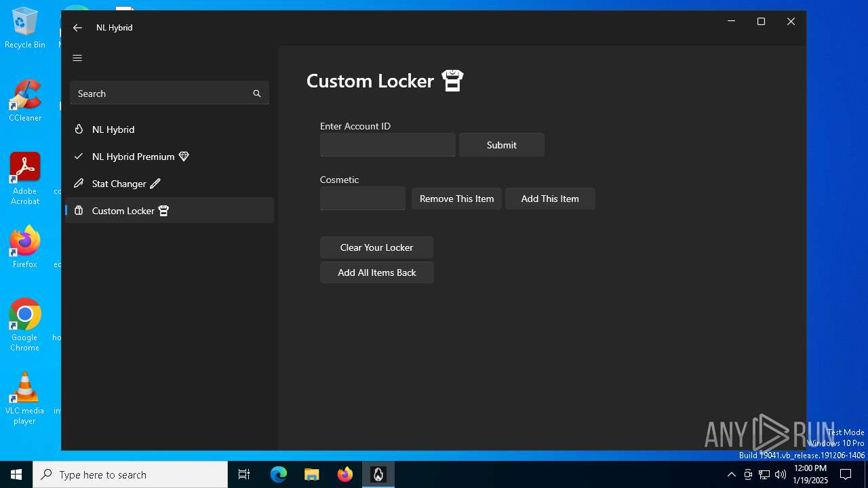Focus the Search box in the sidebar
Image resolution: width=868 pixels, height=488 pixels.
click(170, 94)
